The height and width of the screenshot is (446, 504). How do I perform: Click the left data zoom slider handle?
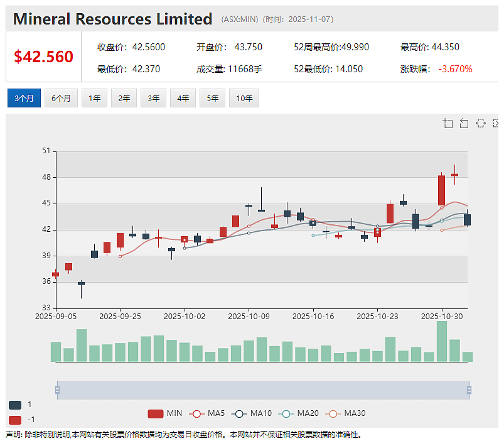[x=58, y=390]
